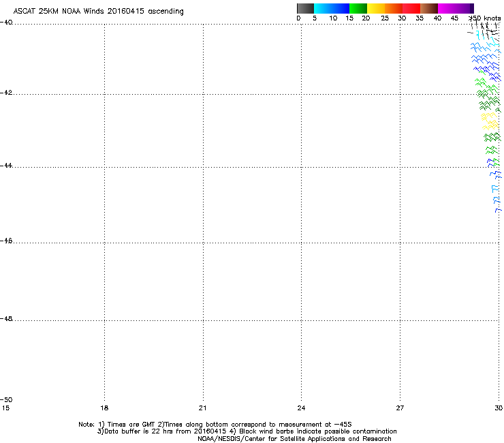This screenshot has width=504, height=443.
Task: Click the plot title 'ASCAT 25KM NOAA Winds 20160415 ascending'
Action: coord(98,12)
